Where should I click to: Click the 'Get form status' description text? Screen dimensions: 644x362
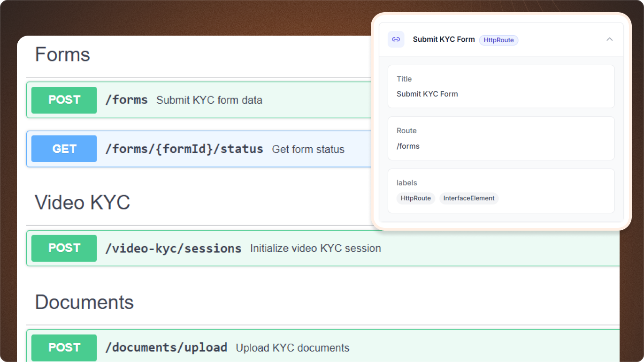click(x=308, y=150)
